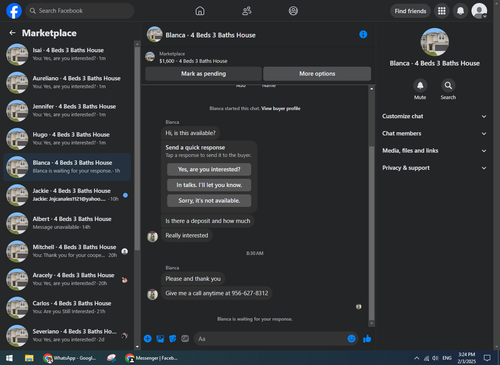This screenshot has height=365, width=500.
Task: Open the emoji picker
Action: click(x=351, y=339)
